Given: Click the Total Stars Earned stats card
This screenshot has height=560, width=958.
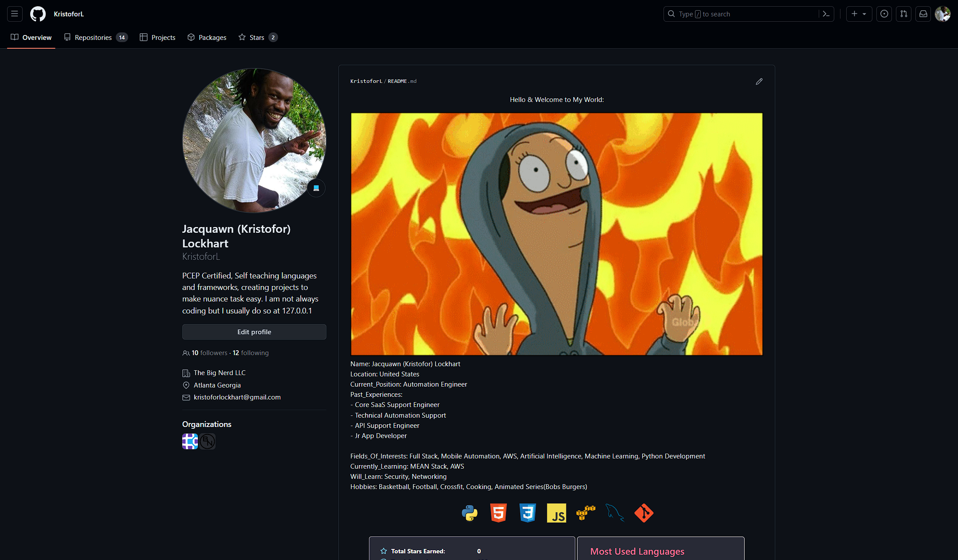Looking at the screenshot, I should [x=472, y=548].
